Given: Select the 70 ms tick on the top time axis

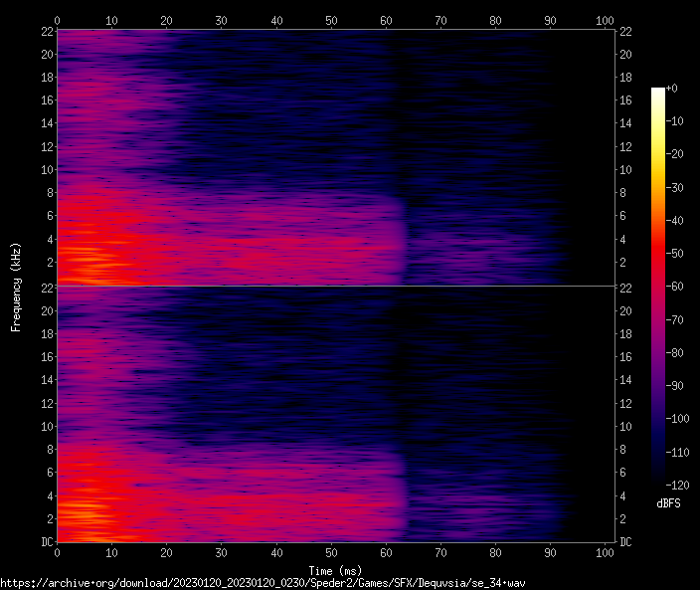Looking at the screenshot, I should pos(440,20).
